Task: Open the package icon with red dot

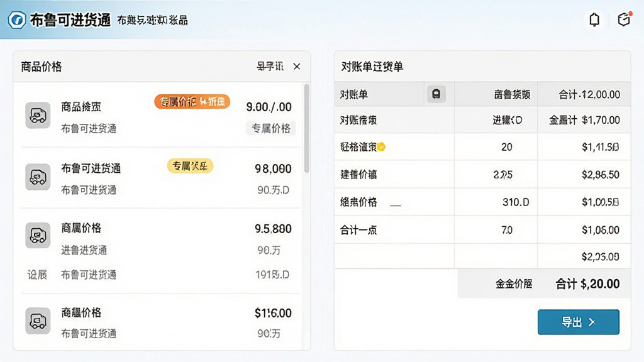Action: [x=624, y=19]
